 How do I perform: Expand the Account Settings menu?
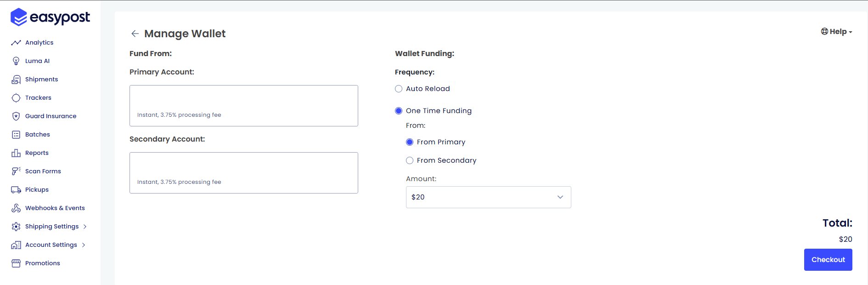point(51,245)
